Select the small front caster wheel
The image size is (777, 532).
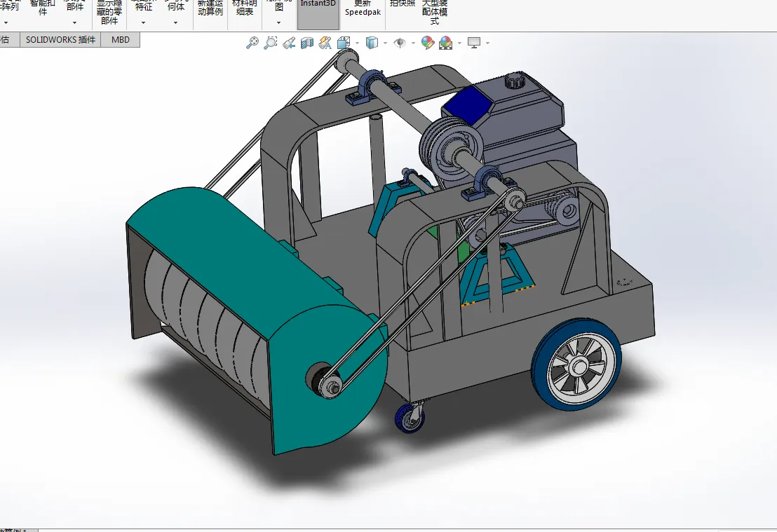click(410, 418)
